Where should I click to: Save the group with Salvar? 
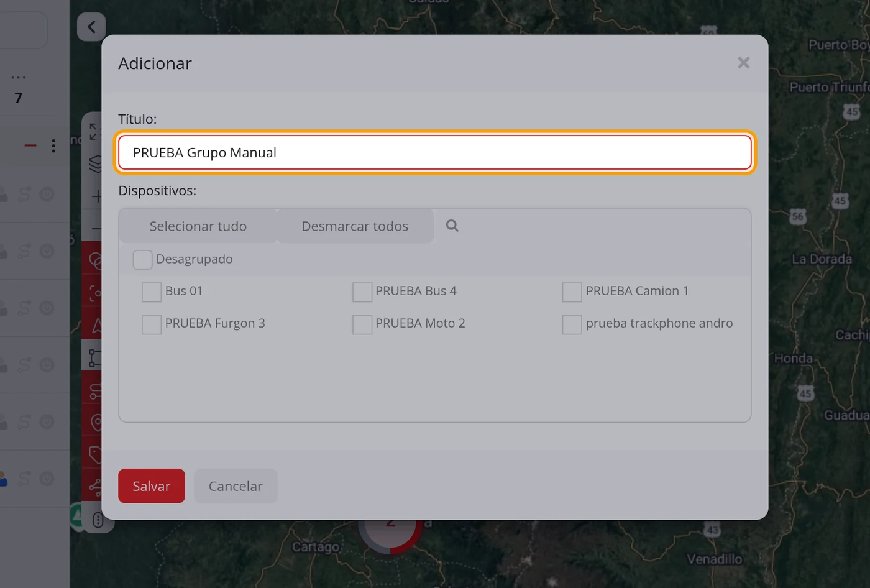pyautogui.click(x=152, y=486)
